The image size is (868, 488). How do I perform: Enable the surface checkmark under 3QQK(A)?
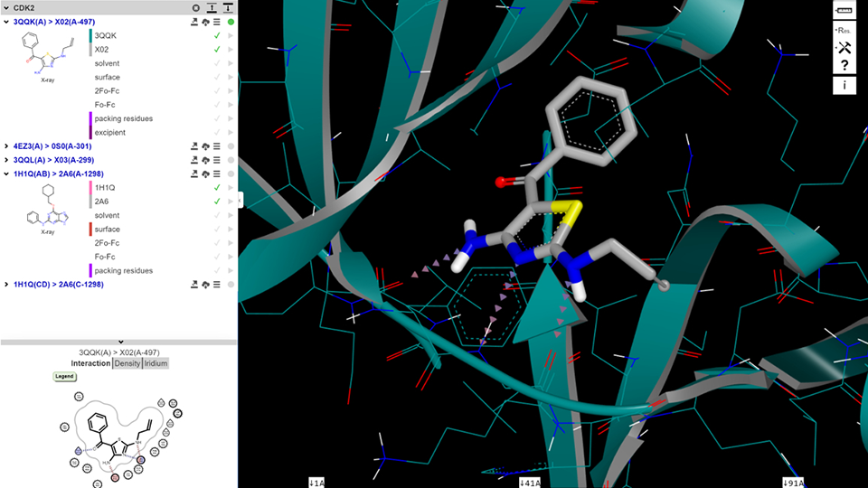pos(217,77)
